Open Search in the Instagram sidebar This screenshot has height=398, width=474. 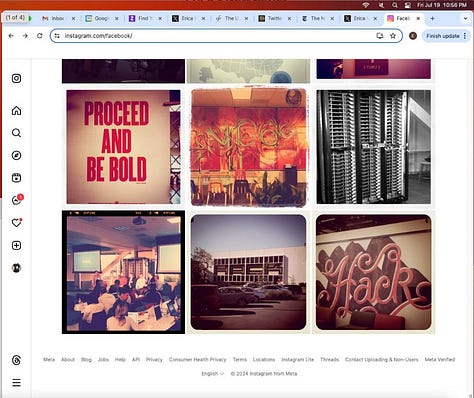pos(16,133)
